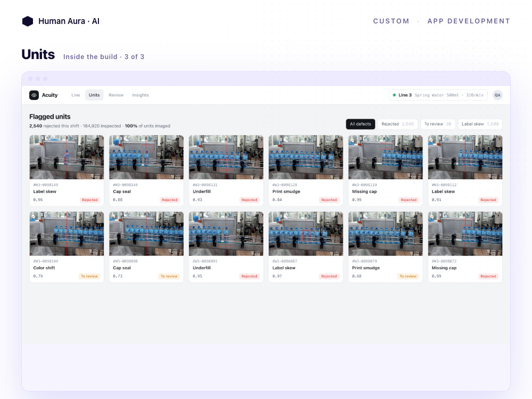This screenshot has height=399, width=532.
Task: Click the unit ID text #W3-0098144
Action: click(x=125, y=185)
